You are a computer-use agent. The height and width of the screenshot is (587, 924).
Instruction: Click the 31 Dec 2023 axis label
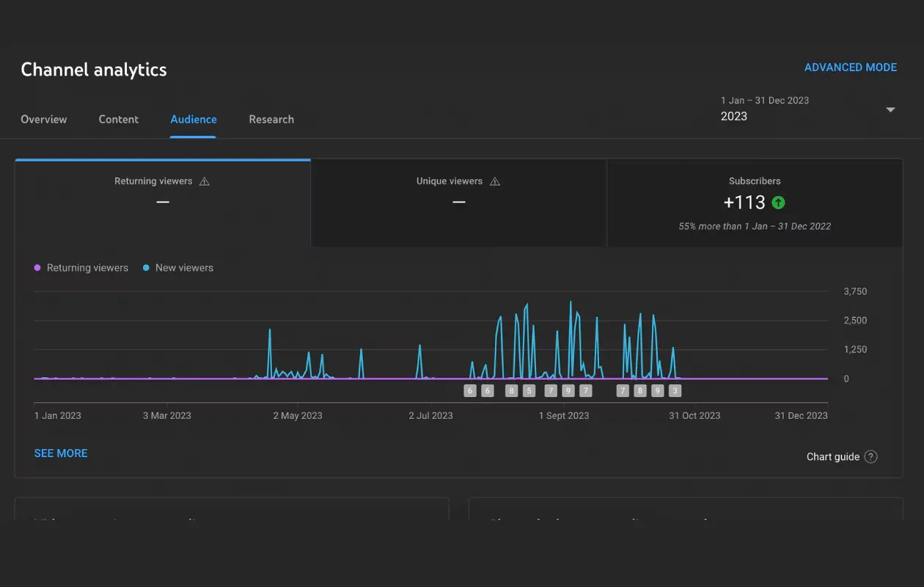click(x=802, y=415)
